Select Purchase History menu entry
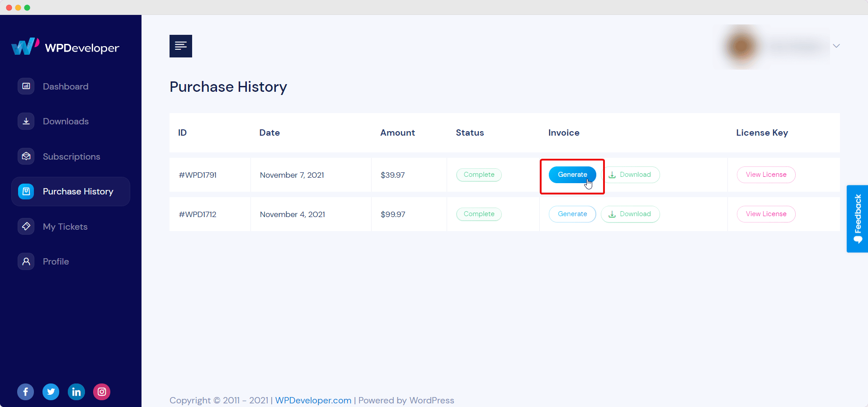The width and height of the screenshot is (868, 407). 78,191
